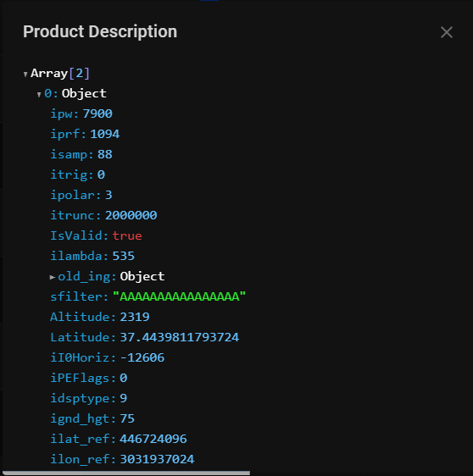
Task: Click the Array[2] label
Action: pos(60,74)
